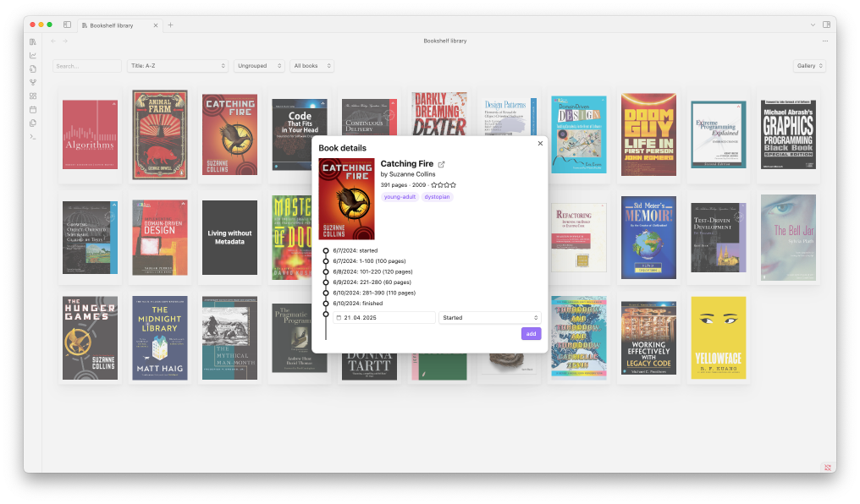Open the Bookshelf library sidebar icon
Viewport: 860px width, 504px height.
(33, 41)
